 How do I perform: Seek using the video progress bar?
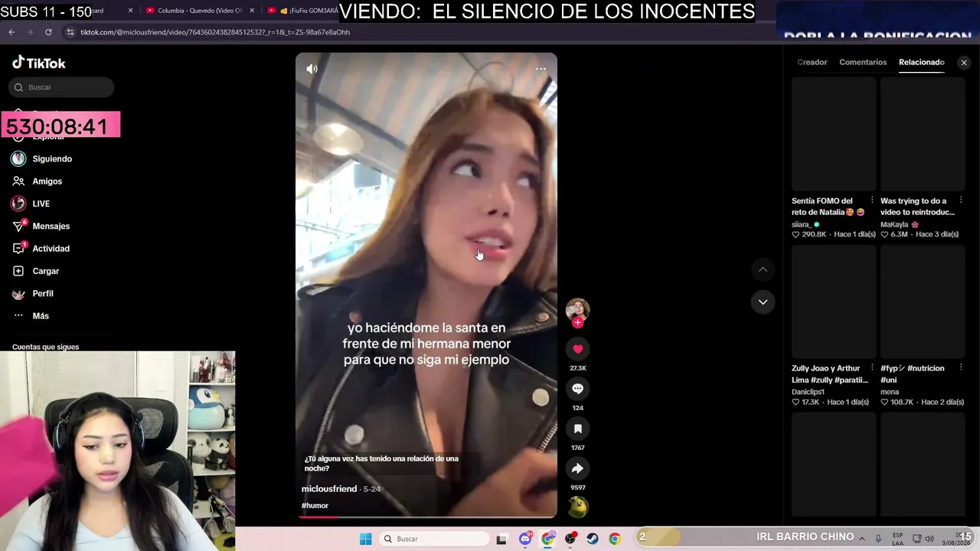coord(426,517)
